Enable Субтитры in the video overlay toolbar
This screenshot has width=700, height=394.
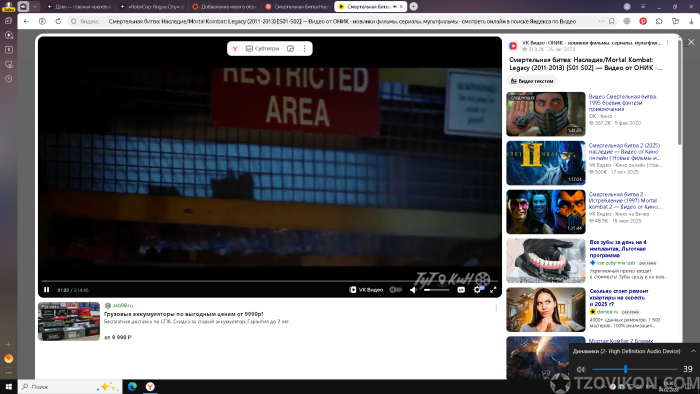tap(262, 49)
